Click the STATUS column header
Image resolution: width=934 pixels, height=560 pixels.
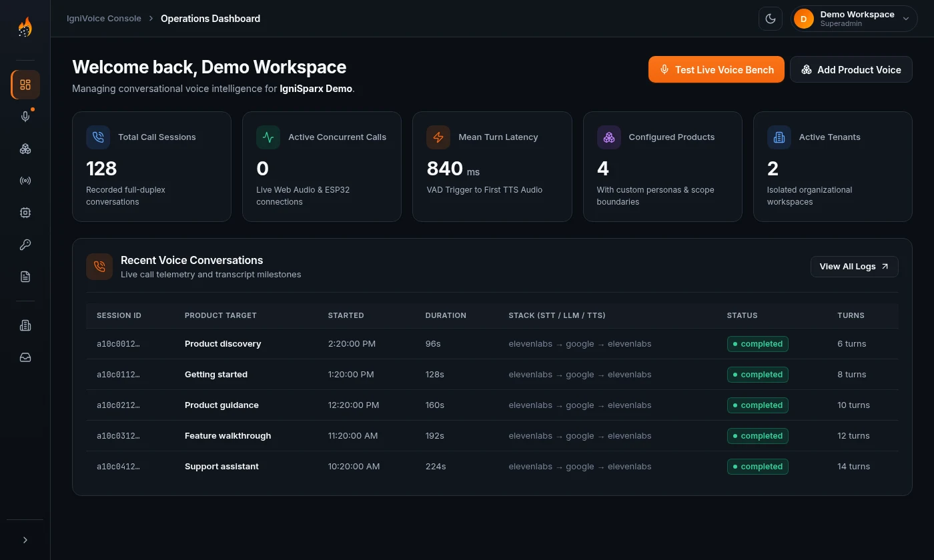pyautogui.click(x=743, y=315)
